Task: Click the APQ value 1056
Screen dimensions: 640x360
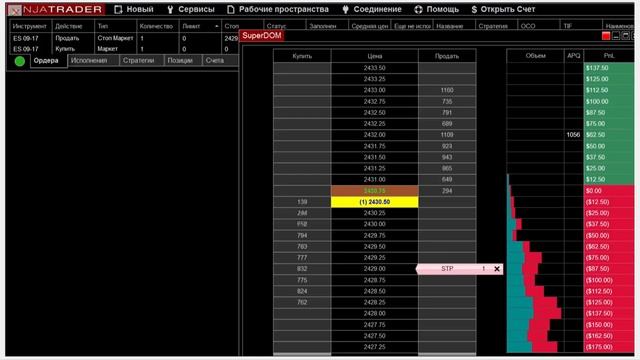Action: 573,135
